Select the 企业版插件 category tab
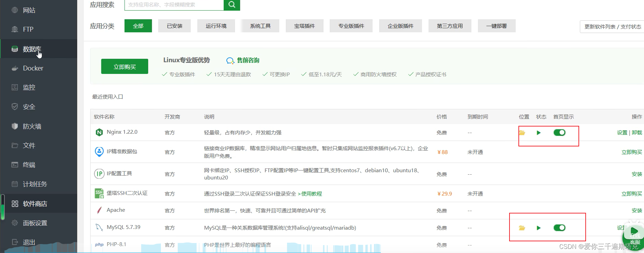Screen dimensions: 644x253 point(400,26)
